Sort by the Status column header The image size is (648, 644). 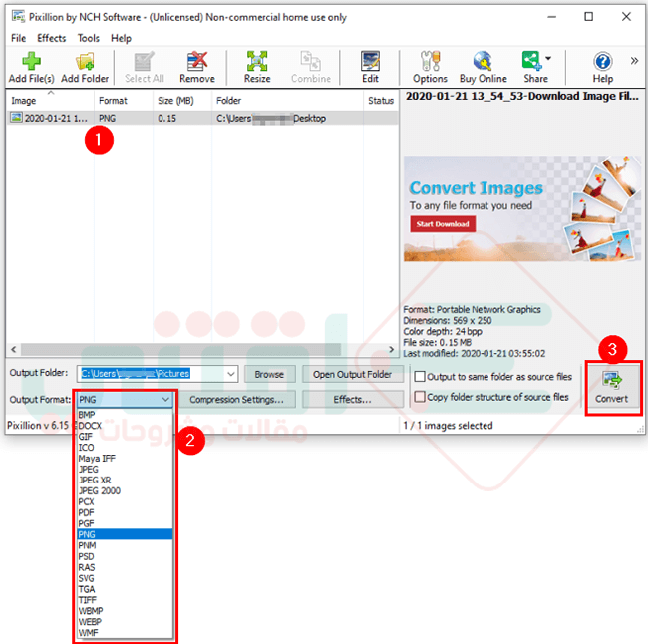(x=381, y=101)
